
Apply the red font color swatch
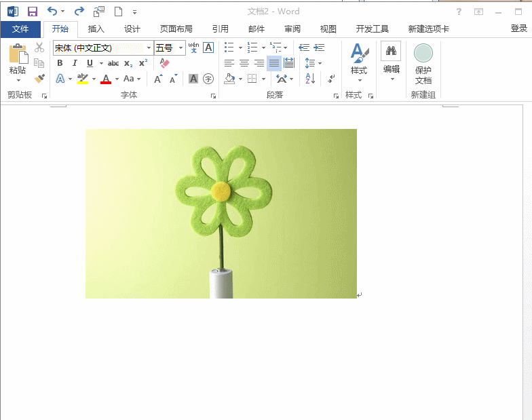pyautogui.click(x=106, y=79)
